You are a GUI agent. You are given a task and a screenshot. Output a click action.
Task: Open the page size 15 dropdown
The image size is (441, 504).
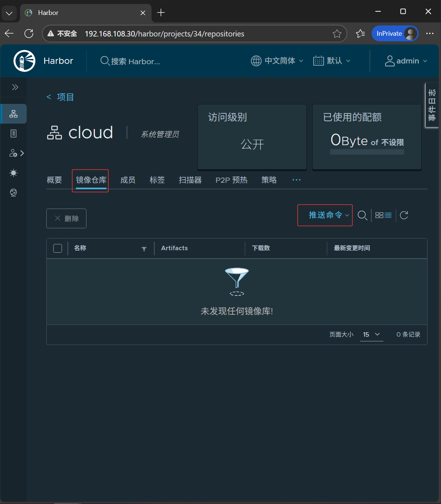(371, 334)
